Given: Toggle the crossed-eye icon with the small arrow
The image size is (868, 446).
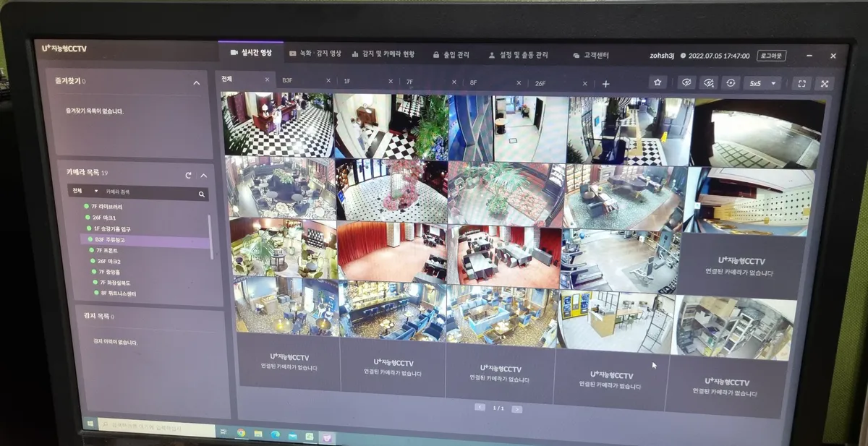Looking at the screenshot, I should coord(709,82).
